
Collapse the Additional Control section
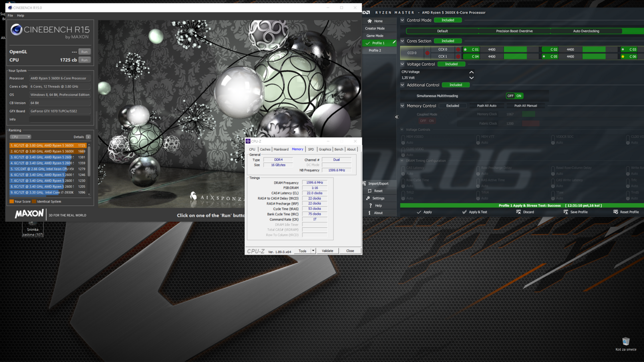pyautogui.click(x=403, y=85)
